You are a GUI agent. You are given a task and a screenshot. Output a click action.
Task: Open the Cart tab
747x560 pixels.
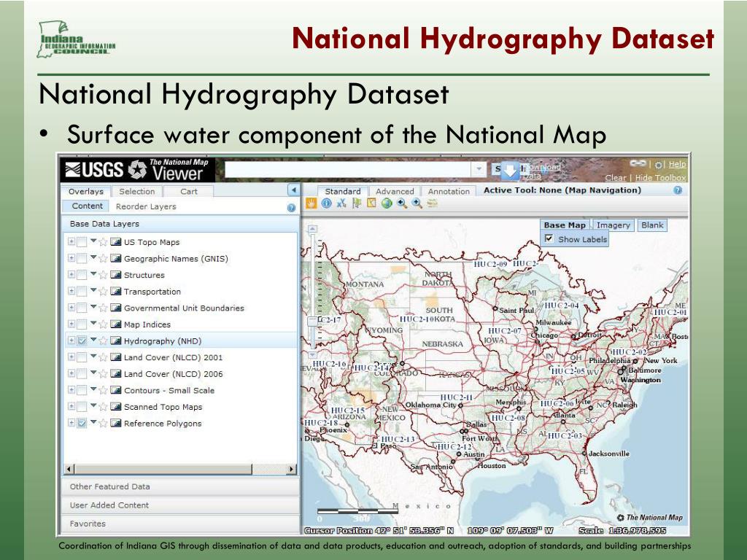[x=189, y=192]
